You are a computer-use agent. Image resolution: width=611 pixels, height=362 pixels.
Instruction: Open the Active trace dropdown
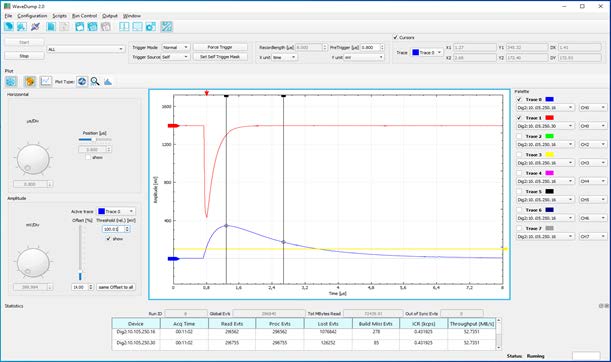116,211
